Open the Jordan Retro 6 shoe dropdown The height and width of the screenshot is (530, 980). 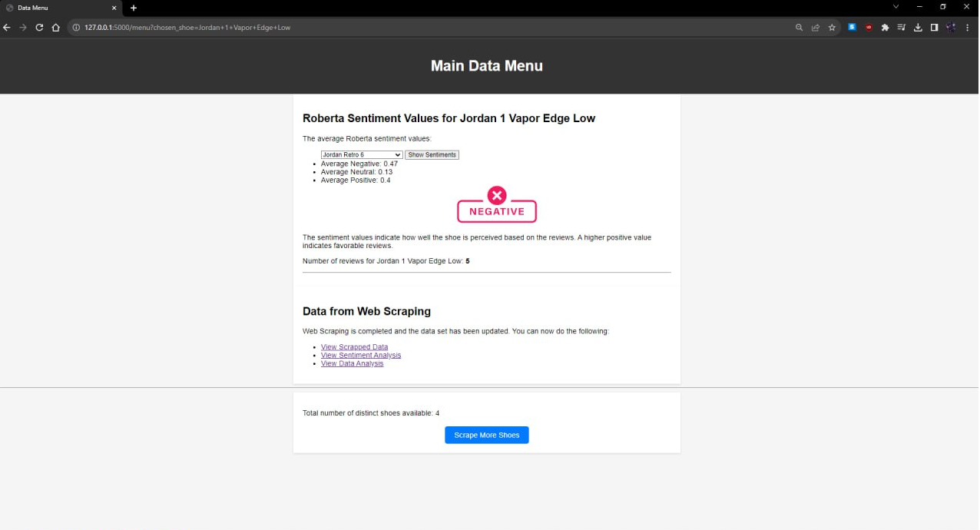pyautogui.click(x=361, y=155)
